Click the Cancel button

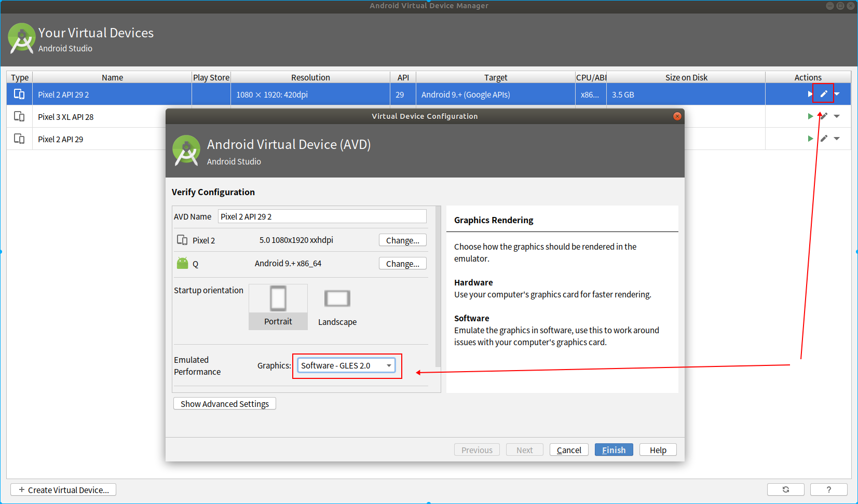pos(569,449)
